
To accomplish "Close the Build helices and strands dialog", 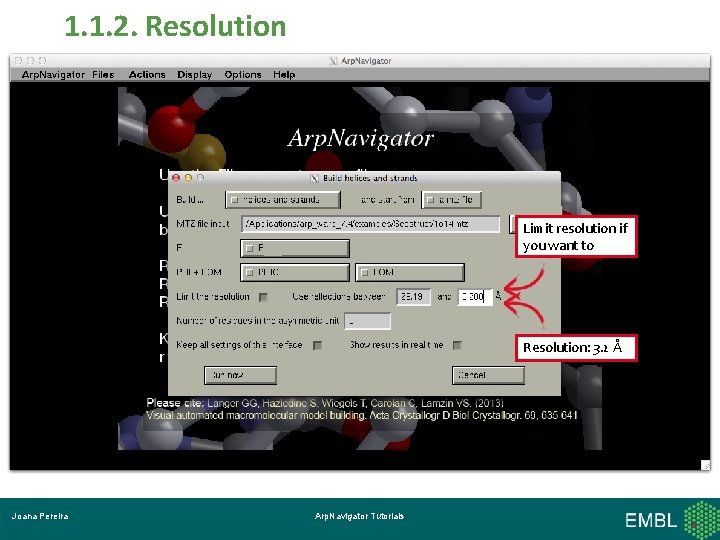I will 175,178.
